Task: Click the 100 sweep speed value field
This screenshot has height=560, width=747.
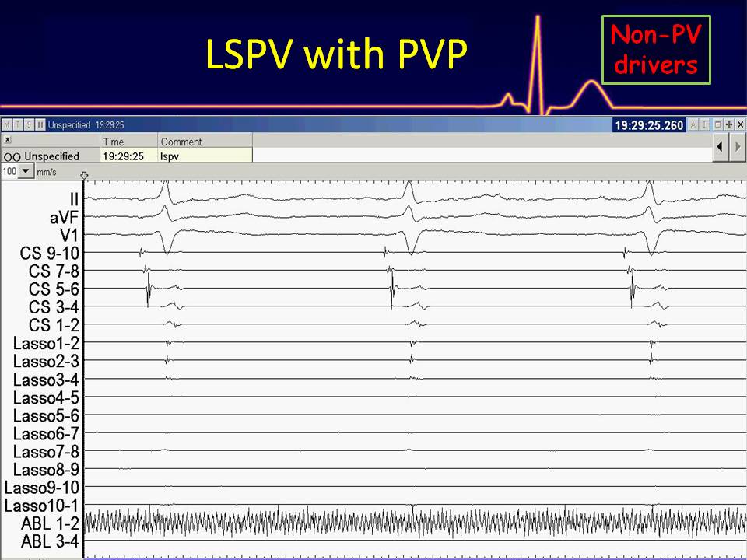Action: click(9, 171)
